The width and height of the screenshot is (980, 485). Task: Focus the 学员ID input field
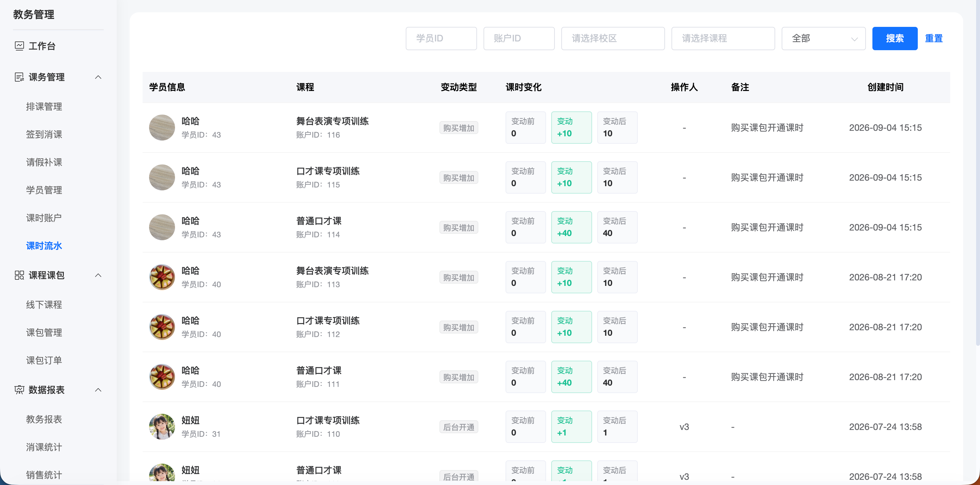pos(441,39)
